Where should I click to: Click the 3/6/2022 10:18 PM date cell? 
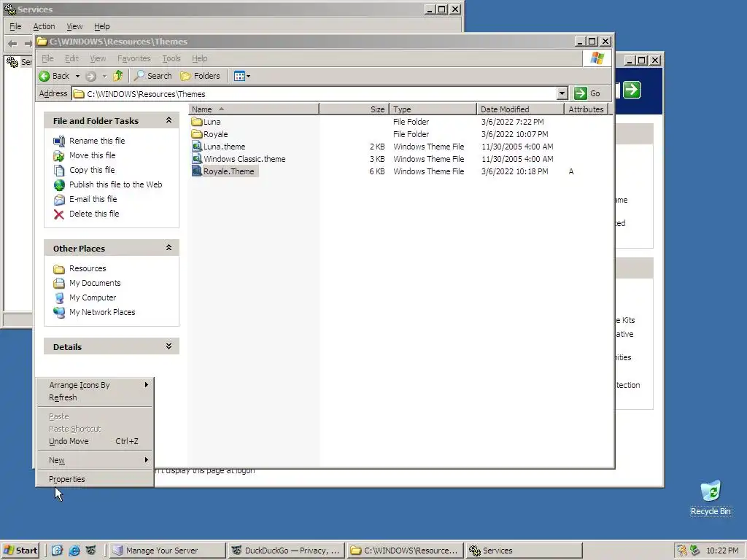[514, 171]
